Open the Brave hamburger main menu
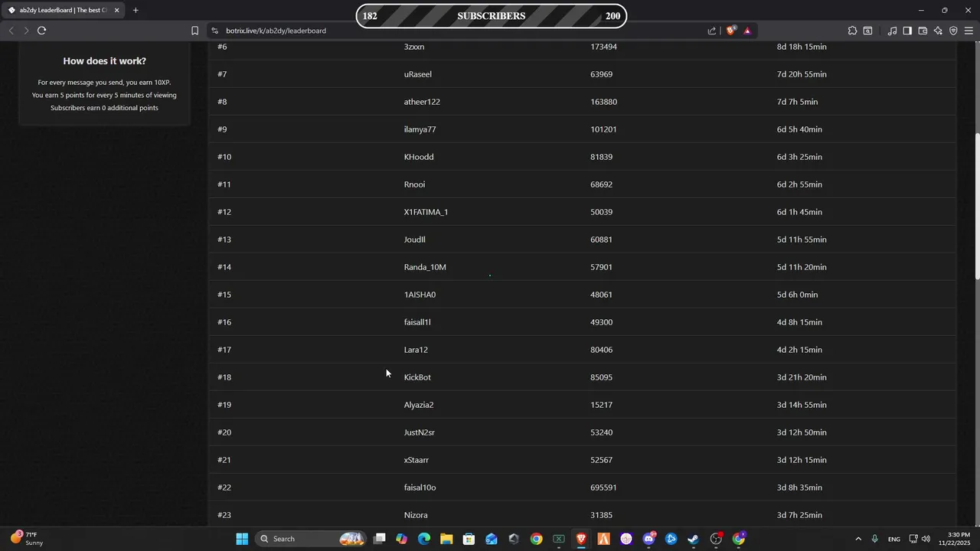Image resolution: width=980 pixels, height=551 pixels. pyautogui.click(x=969, y=31)
